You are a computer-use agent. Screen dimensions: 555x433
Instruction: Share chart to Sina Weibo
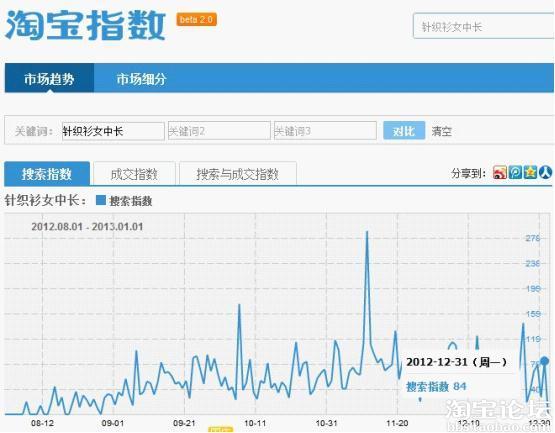tap(500, 173)
